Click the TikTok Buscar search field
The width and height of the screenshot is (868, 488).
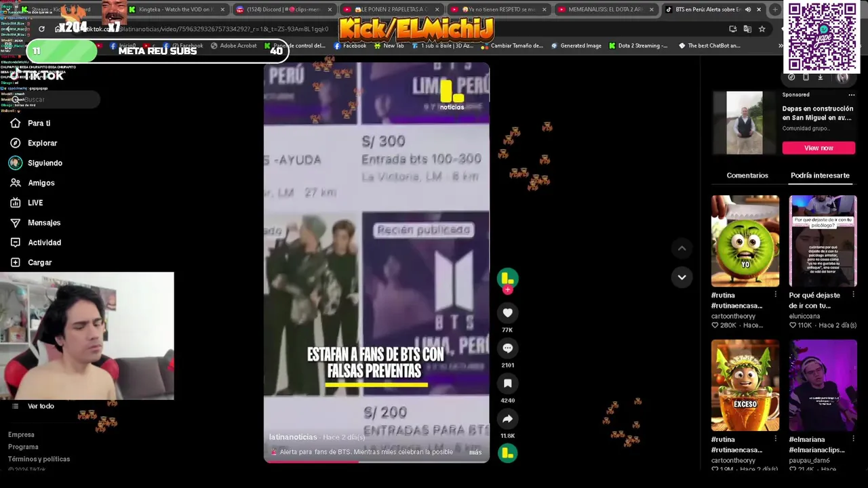coord(54,100)
